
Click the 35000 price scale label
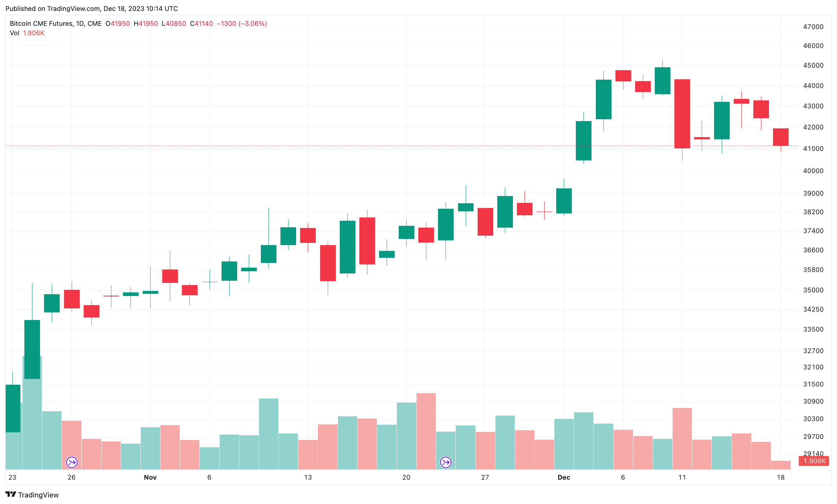(x=813, y=290)
